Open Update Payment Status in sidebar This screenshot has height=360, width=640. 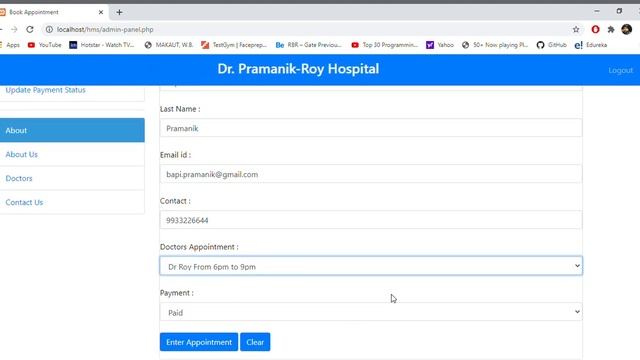coord(45,90)
